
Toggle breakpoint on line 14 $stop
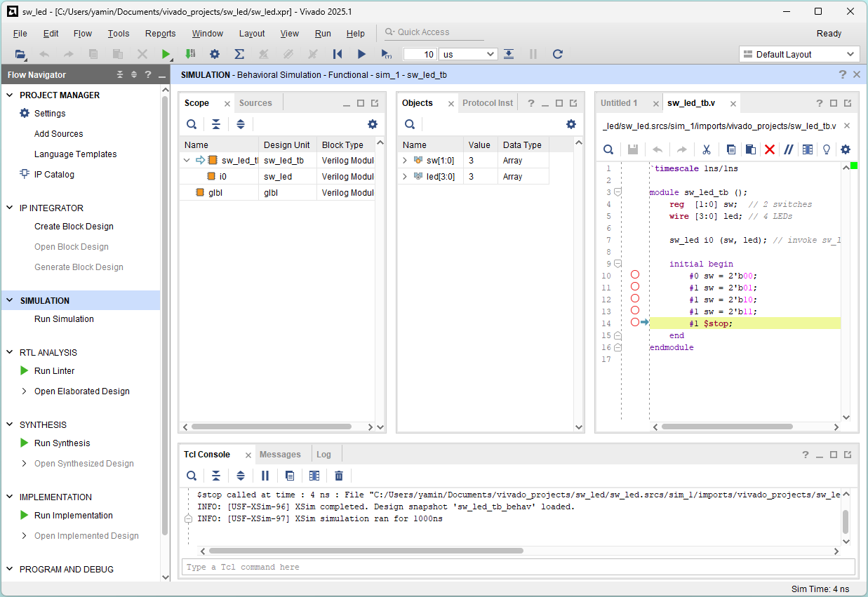click(x=635, y=323)
